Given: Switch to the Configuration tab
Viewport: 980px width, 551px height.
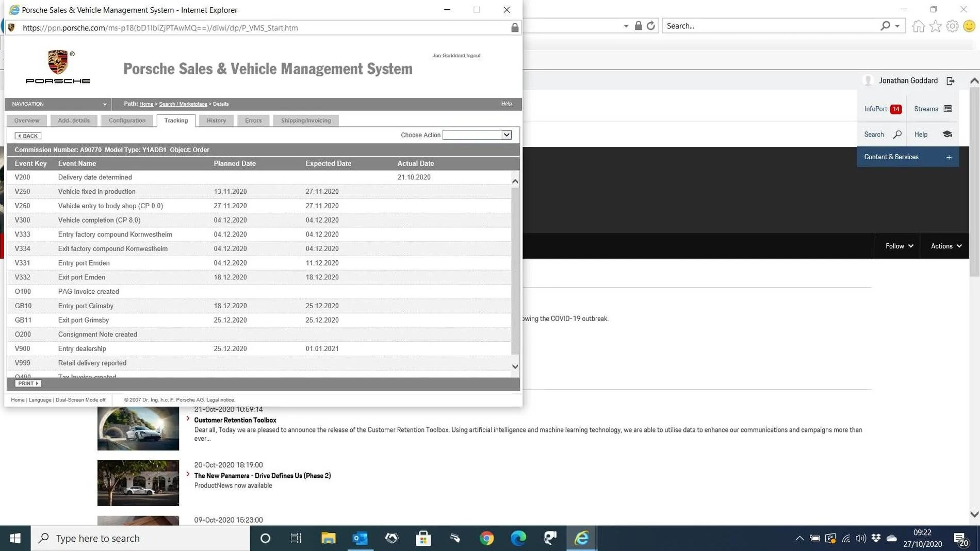Looking at the screenshot, I should [127, 121].
